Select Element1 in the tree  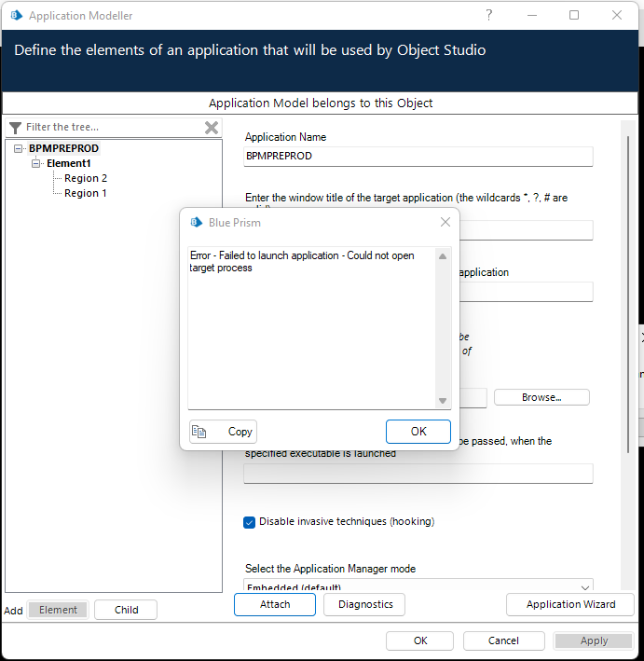(69, 163)
